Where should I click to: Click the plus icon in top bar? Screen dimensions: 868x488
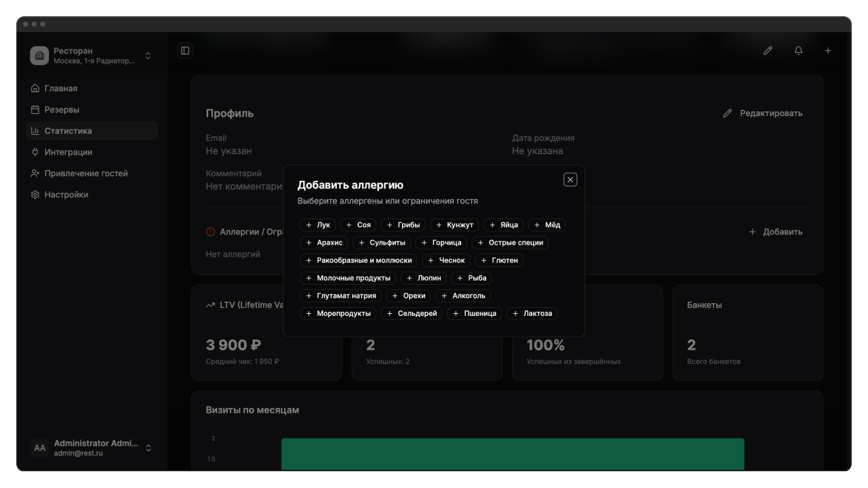tap(828, 51)
